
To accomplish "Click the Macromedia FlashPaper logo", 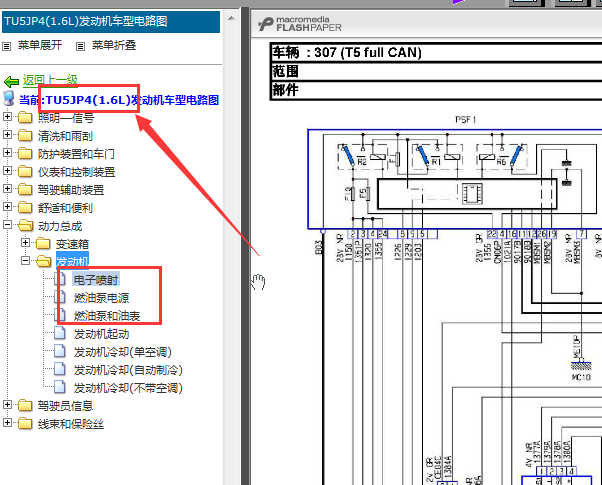I will (300, 24).
